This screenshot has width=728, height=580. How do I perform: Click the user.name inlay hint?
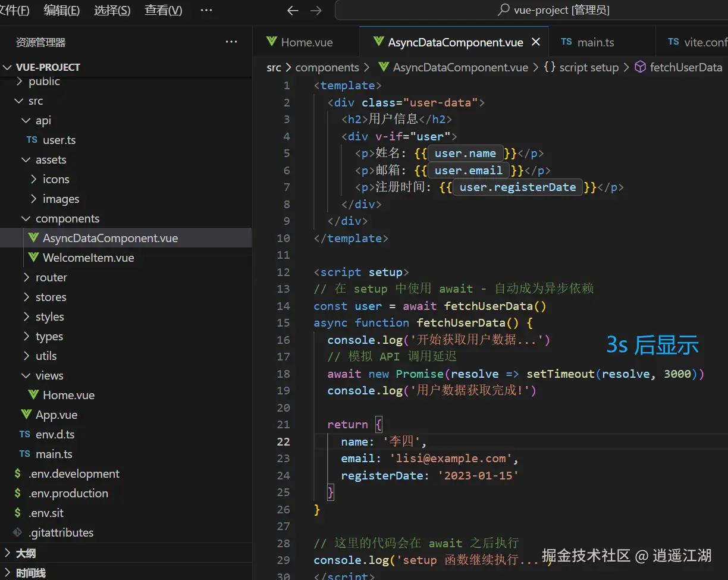[465, 153]
